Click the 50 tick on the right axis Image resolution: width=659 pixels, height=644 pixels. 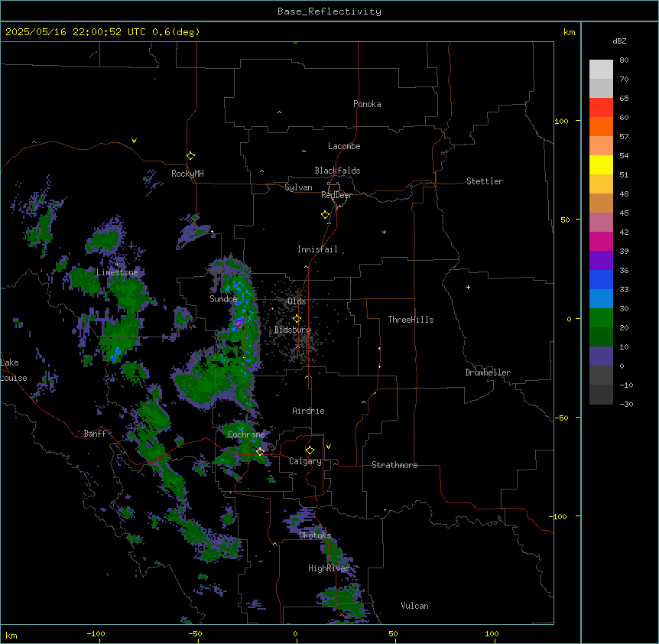point(565,220)
